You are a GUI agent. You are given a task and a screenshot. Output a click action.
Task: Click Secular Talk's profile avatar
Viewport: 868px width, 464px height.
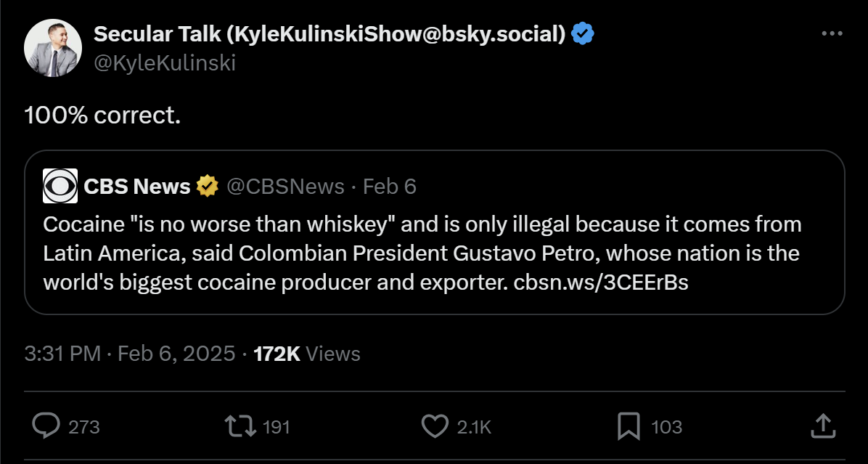pyautogui.click(x=53, y=48)
